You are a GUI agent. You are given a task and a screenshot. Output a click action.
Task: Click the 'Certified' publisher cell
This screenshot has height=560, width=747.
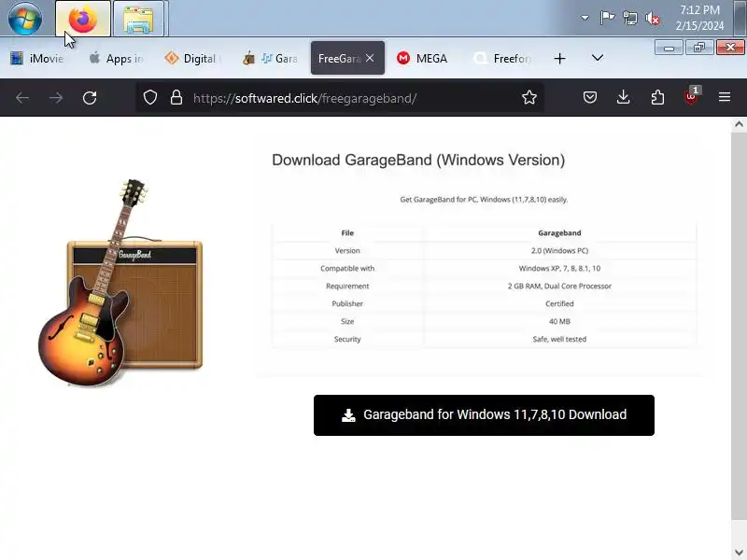(559, 303)
